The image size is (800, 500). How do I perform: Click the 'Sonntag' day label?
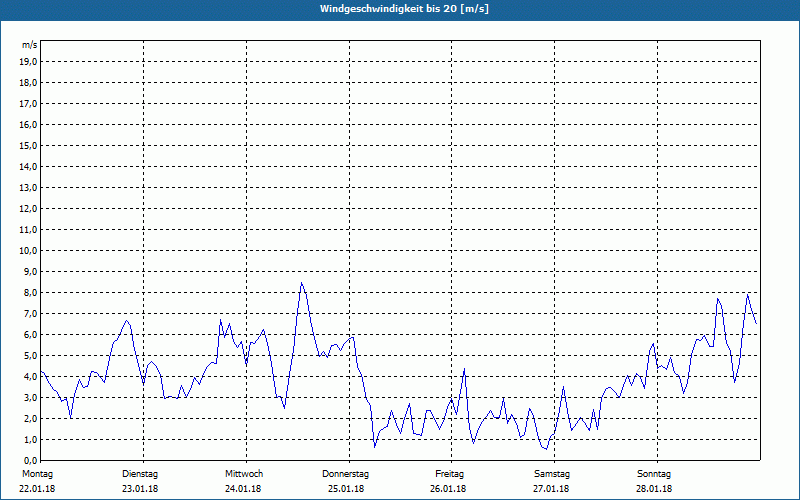654,474
